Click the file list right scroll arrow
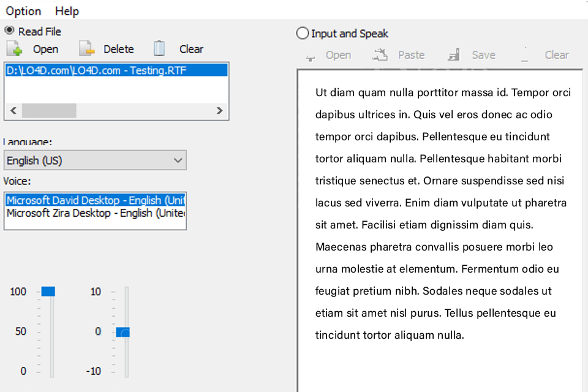 click(x=219, y=111)
